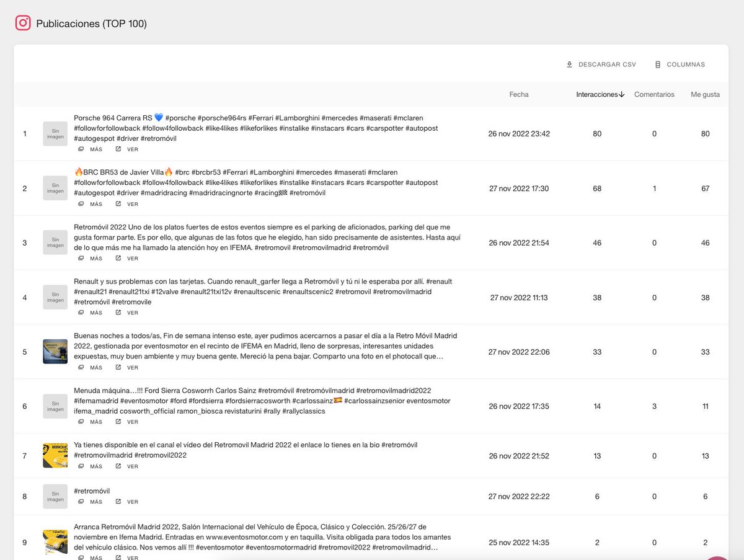Open VER on Ford Sierra Cosworth post
Image resolution: width=744 pixels, height=560 pixels.
click(x=126, y=422)
